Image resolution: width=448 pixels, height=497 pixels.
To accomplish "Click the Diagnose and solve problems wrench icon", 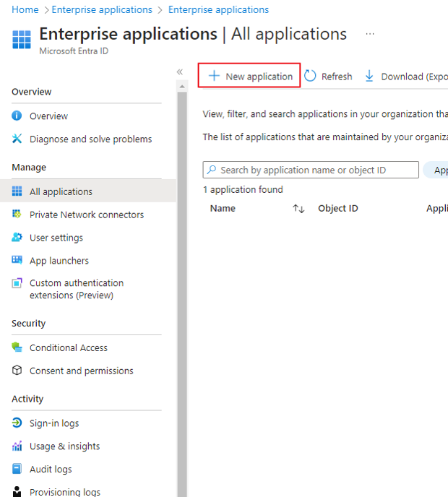I will pyautogui.click(x=17, y=139).
